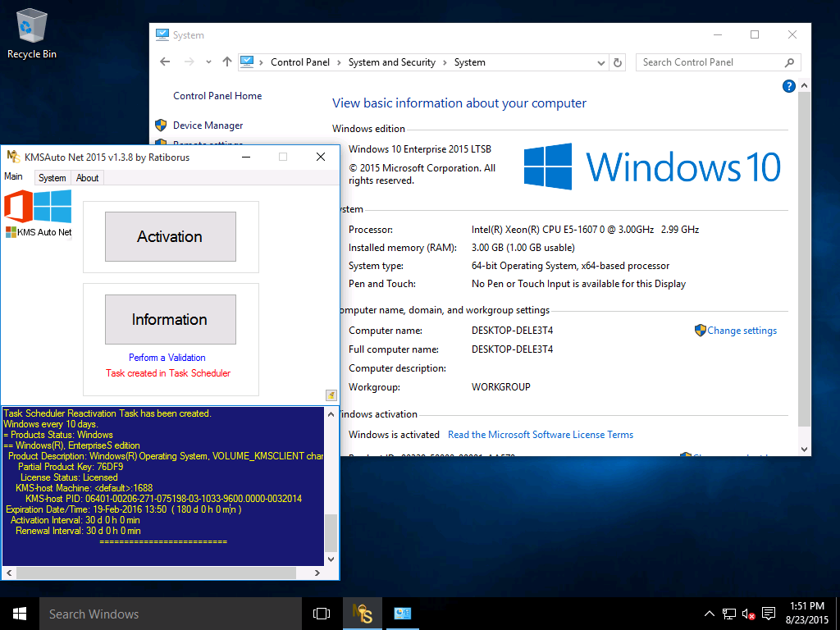
Task: Open the Start menu
Action: click(x=20, y=614)
